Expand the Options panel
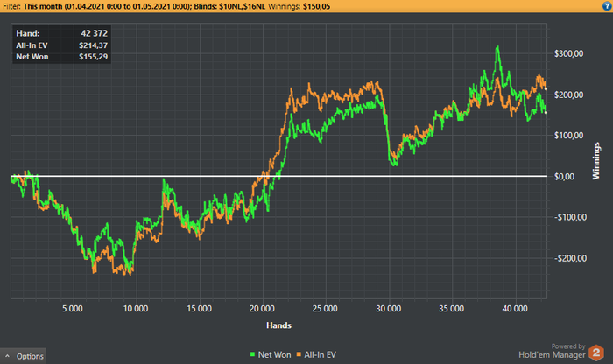This screenshot has height=364, width=613. coord(24,356)
